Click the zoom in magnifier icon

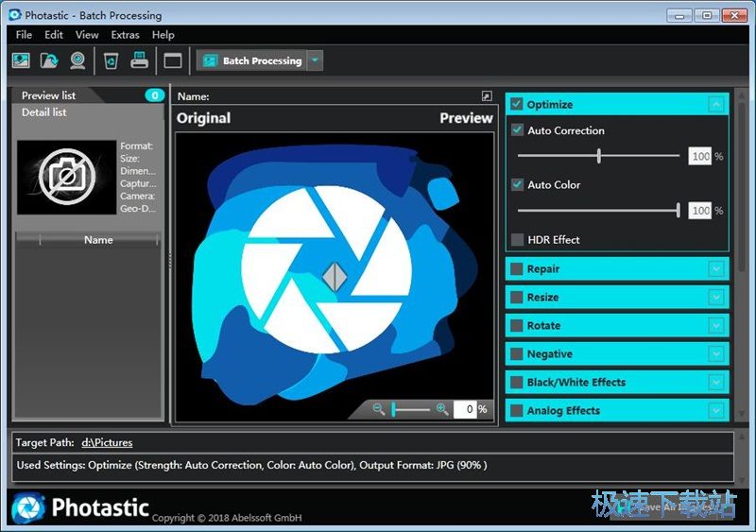[441, 409]
